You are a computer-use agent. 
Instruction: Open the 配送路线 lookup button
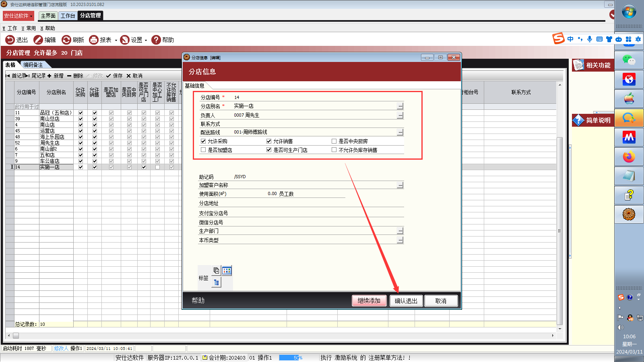click(x=400, y=132)
